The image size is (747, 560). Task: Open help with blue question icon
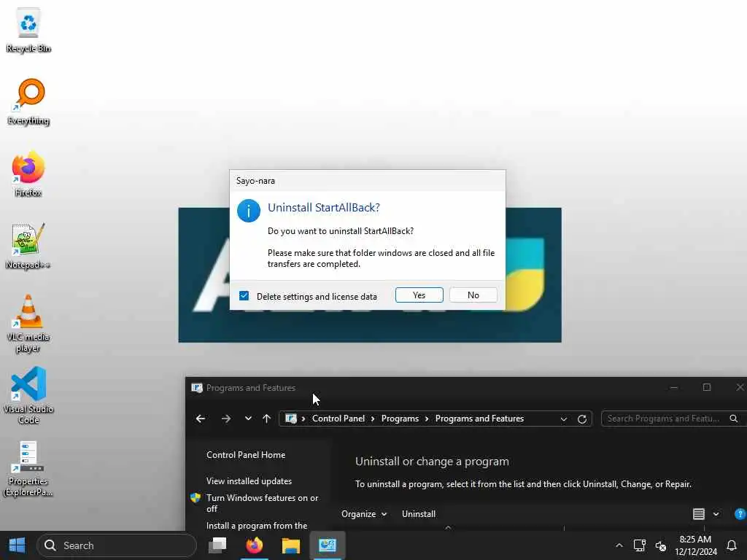click(x=740, y=514)
